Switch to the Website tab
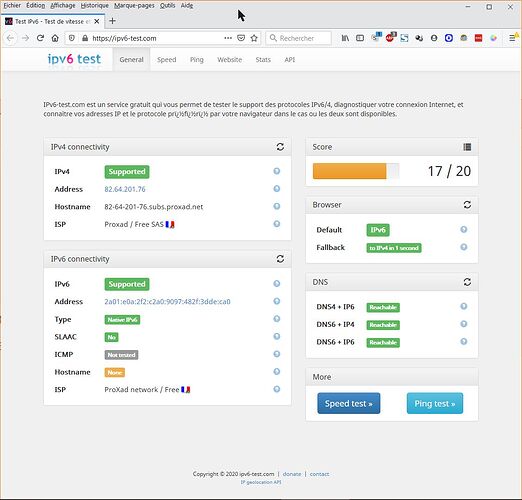The width and height of the screenshot is (522, 500). click(230, 60)
